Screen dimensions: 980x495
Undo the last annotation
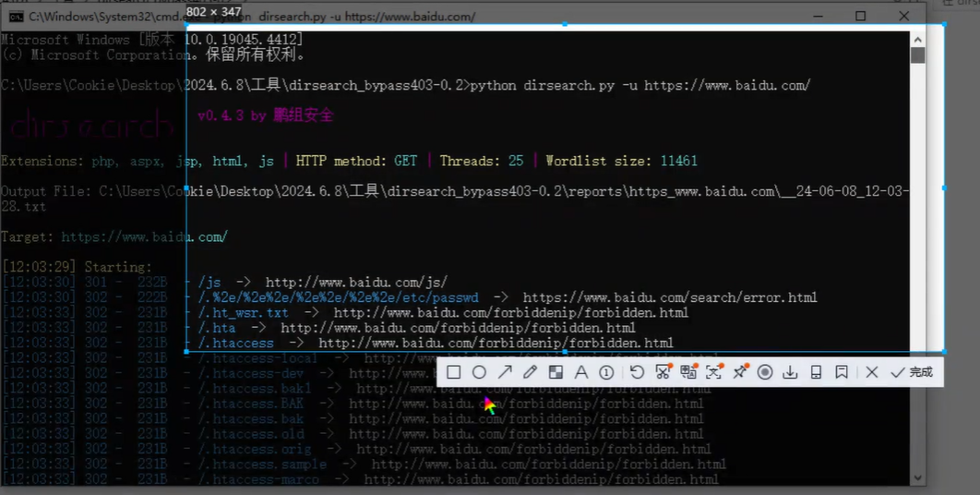point(637,372)
